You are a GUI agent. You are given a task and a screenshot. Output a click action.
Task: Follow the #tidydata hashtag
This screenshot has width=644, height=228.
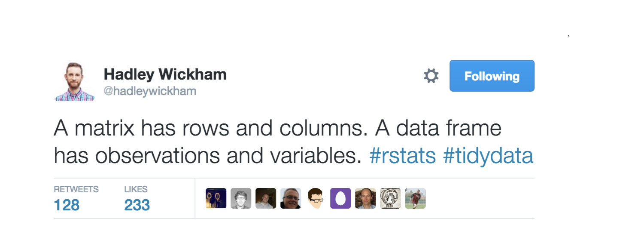(x=488, y=156)
